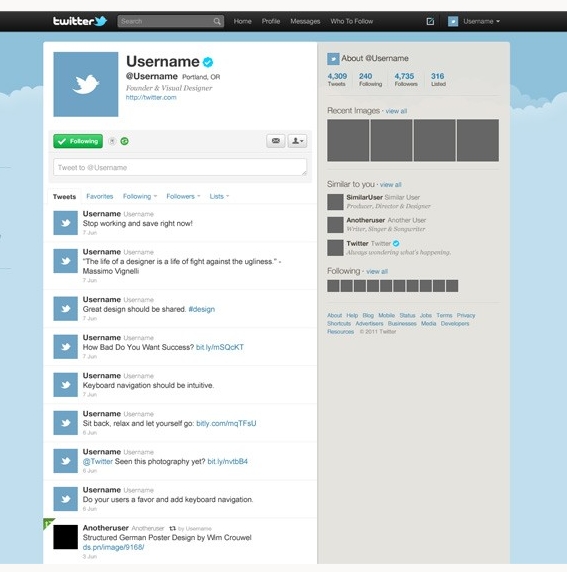Image resolution: width=567 pixels, height=572 pixels.
Task: Click the Anotheruser avatar in Similar to you
Action: [x=335, y=225]
